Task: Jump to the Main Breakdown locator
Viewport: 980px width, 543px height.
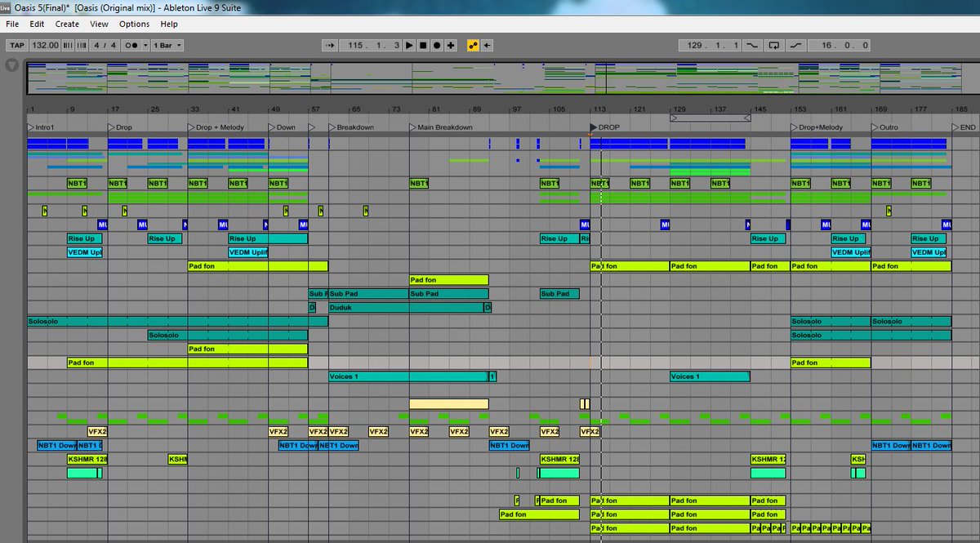Action: [441, 127]
